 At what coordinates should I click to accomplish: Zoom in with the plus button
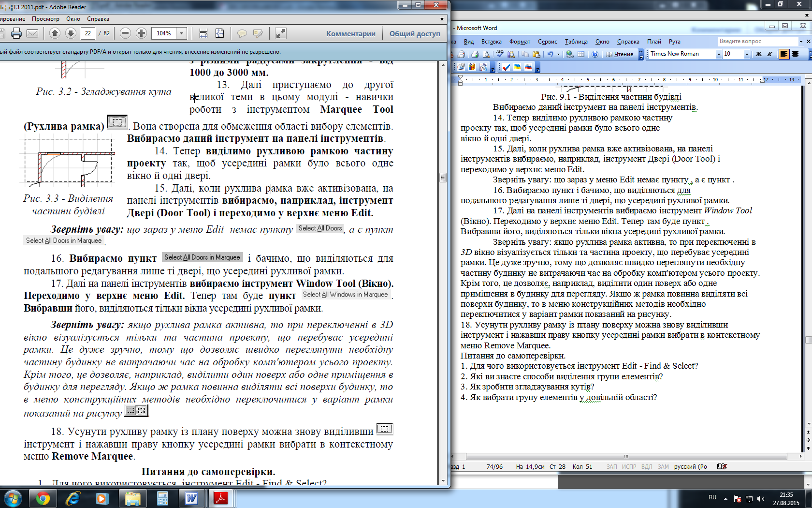point(141,33)
